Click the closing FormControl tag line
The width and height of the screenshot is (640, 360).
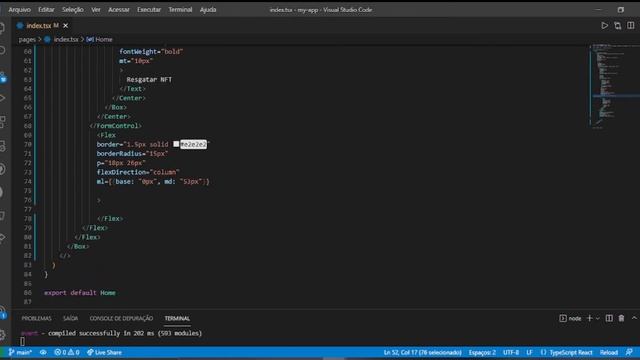(116, 126)
